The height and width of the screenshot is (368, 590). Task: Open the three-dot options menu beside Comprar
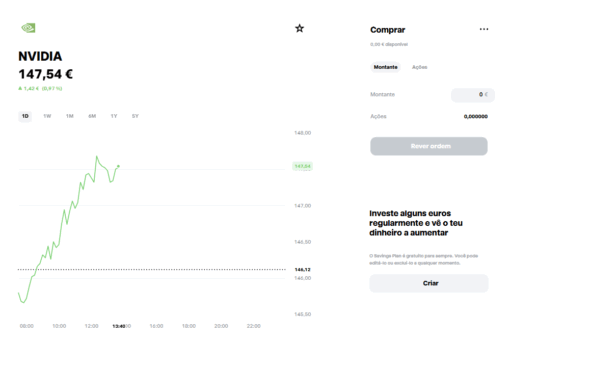coord(484,29)
